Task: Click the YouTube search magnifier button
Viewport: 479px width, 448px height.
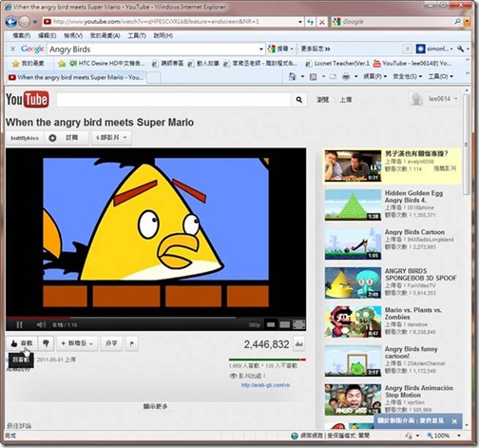Action: [298, 100]
